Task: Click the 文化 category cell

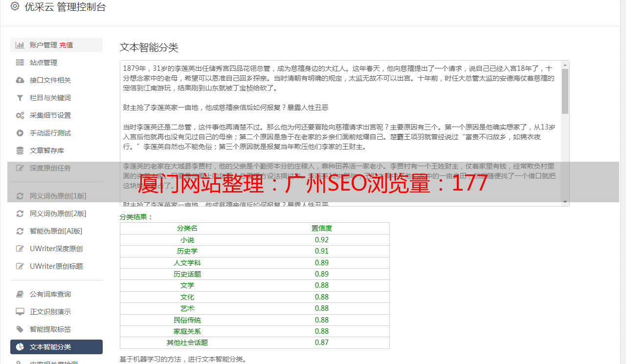Action: pos(187,297)
